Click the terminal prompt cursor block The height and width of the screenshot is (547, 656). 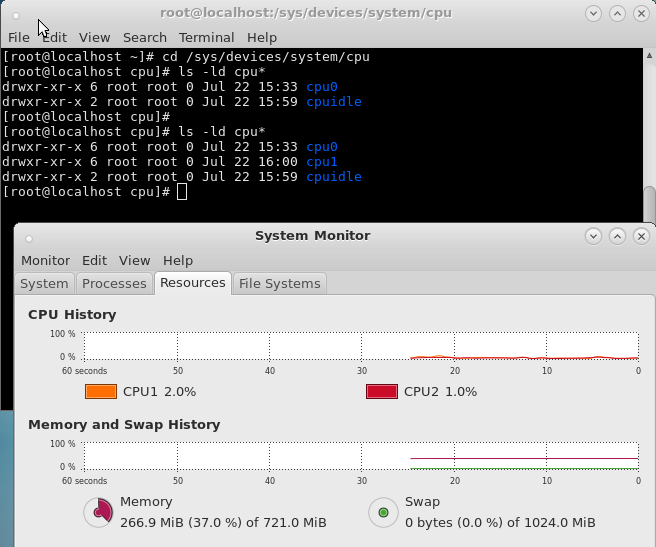point(182,192)
